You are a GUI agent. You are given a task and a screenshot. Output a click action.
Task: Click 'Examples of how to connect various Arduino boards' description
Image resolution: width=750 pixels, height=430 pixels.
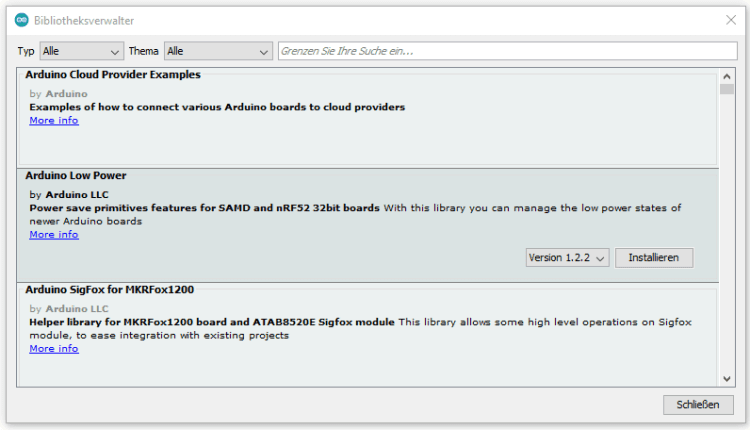217,107
